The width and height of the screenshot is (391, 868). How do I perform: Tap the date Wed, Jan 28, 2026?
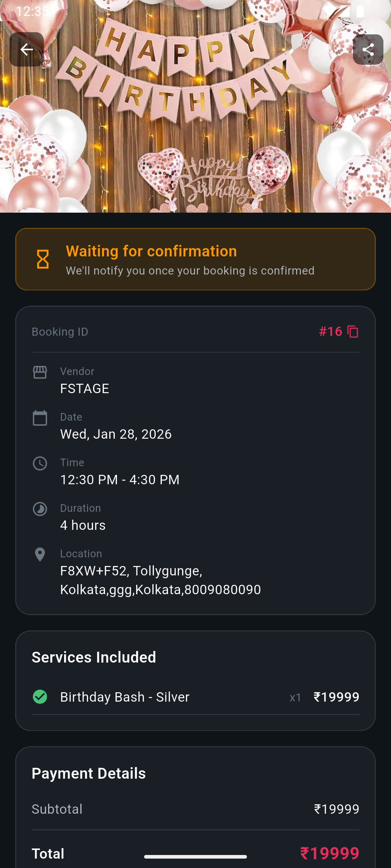(x=116, y=434)
